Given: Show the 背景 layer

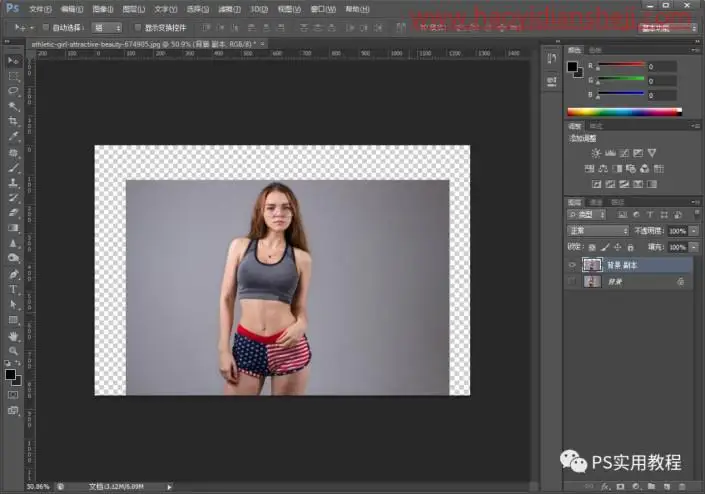Looking at the screenshot, I should tap(572, 281).
